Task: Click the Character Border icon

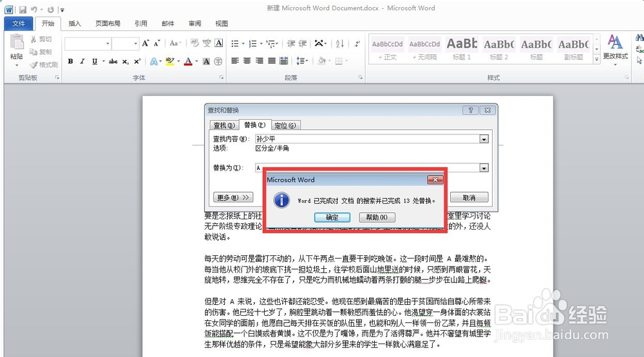Action: 219,43
